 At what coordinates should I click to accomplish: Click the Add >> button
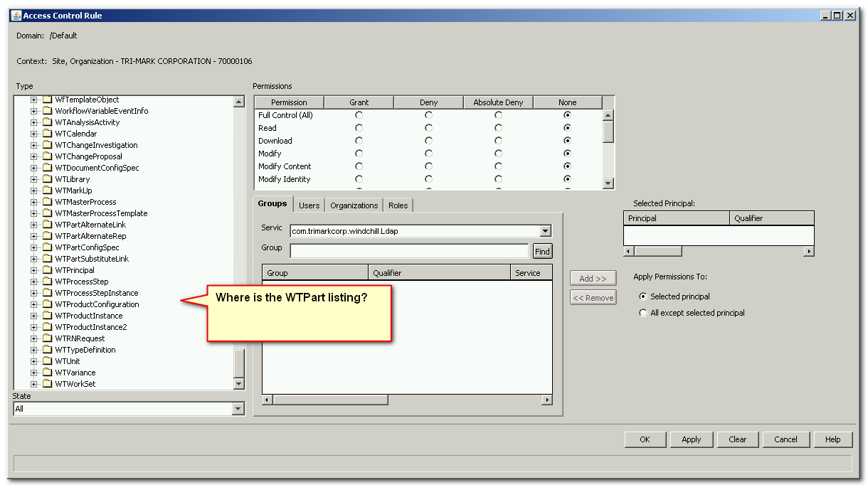593,279
